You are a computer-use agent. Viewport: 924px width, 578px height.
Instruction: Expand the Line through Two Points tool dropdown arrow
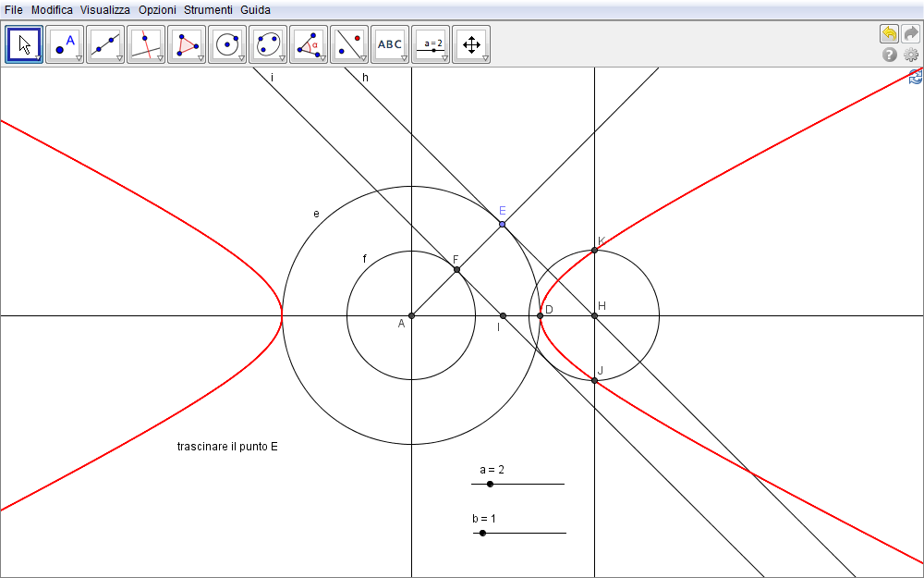119,58
